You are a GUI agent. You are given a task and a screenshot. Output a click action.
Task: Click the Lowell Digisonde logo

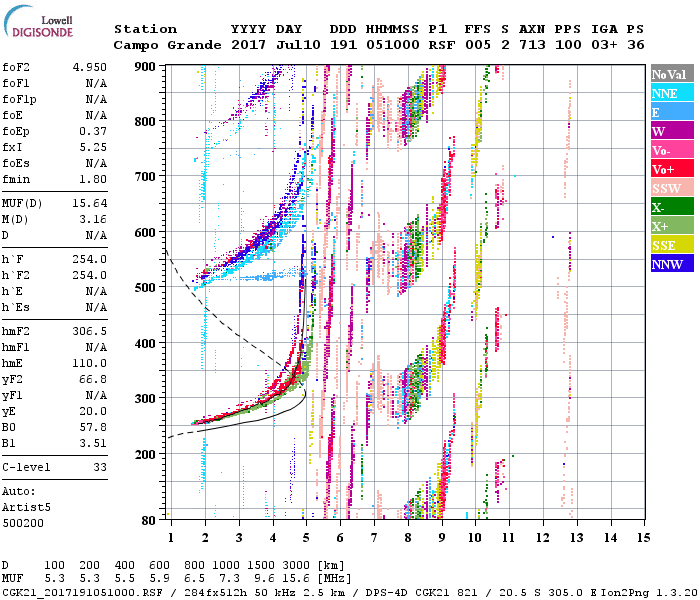point(38,22)
